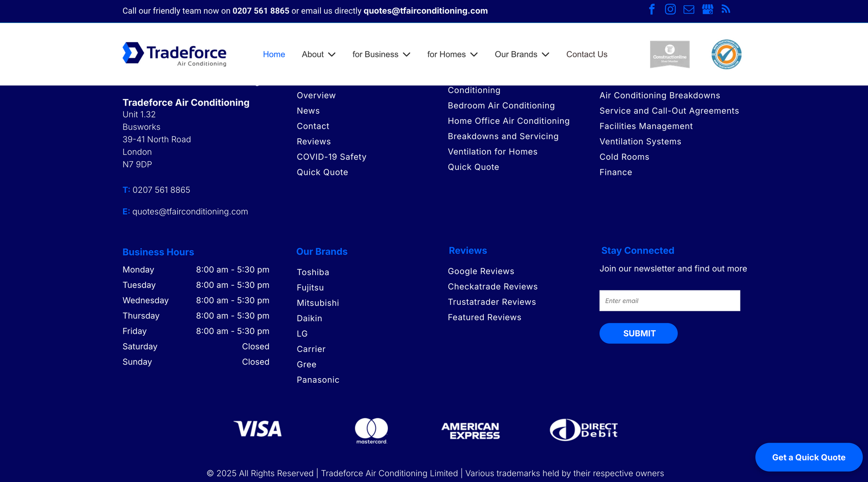Open Service and Call-Out Agreements link
Image resolution: width=868 pixels, height=482 pixels.
tap(669, 111)
